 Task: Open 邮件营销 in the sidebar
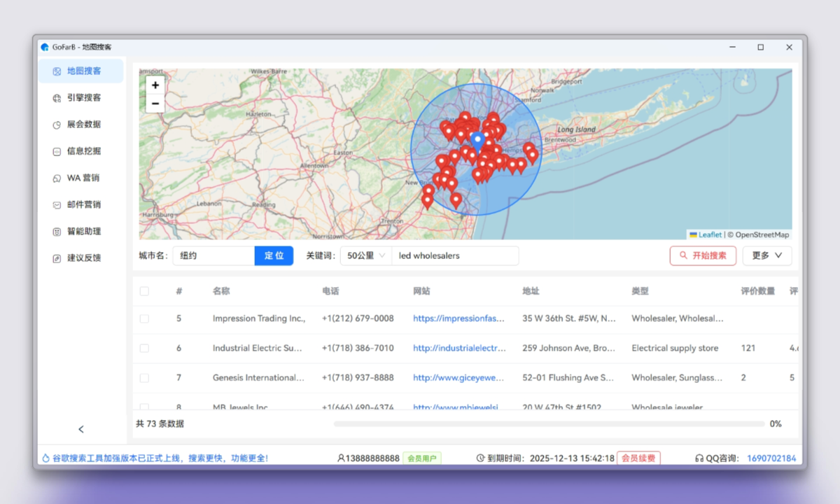pos(80,204)
